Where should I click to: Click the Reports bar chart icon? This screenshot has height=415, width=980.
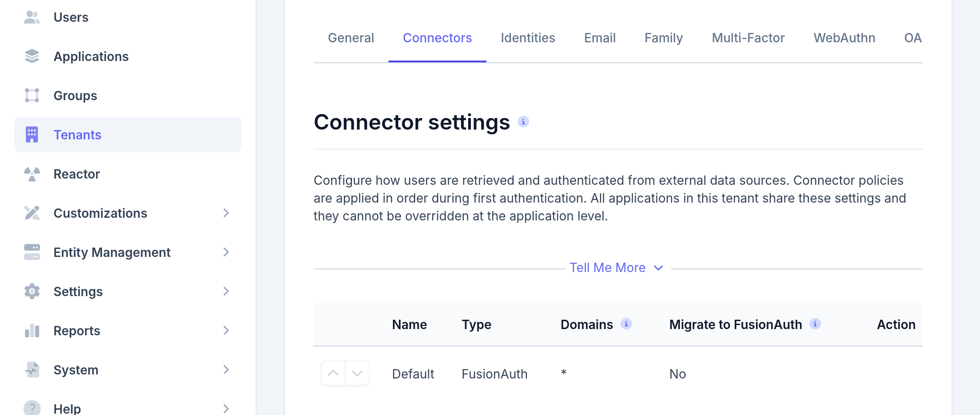32,331
